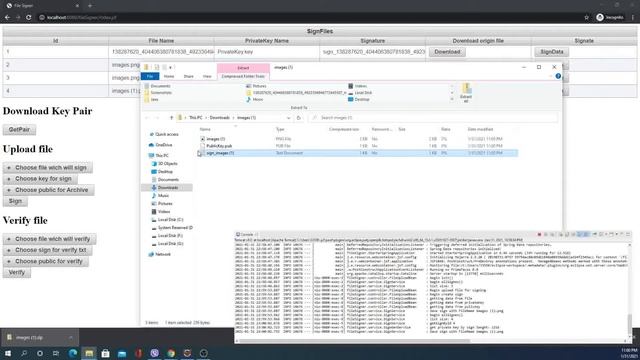Select Local Disk (C:) in navigation pane
Image resolution: width=640 pixels, height=360 pixels.
tap(170, 220)
